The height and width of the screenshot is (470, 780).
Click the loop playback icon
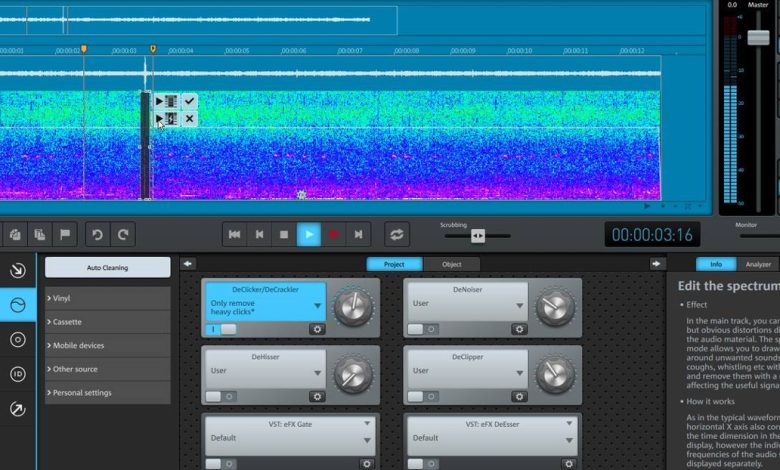coord(397,235)
